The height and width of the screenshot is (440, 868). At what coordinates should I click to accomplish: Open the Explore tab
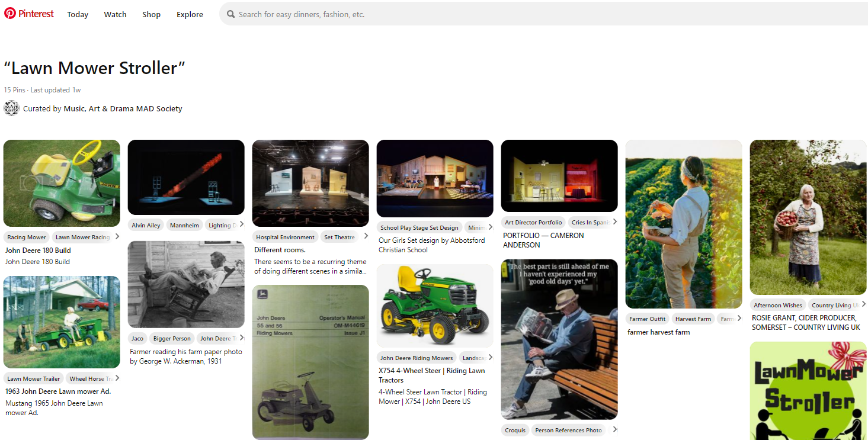tap(190, 14)
